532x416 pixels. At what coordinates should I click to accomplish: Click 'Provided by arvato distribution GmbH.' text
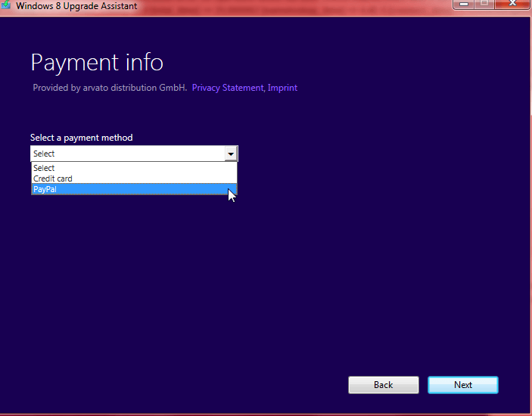pos(110,88)
